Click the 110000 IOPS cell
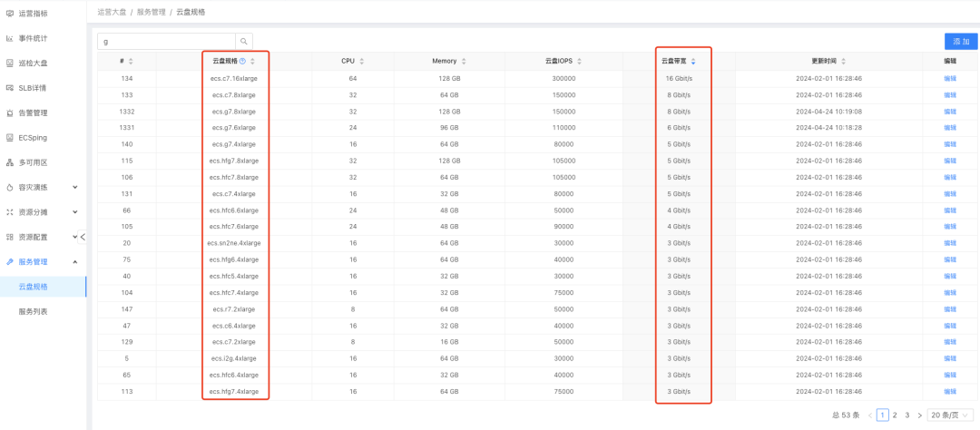The height and width of the screenshot is (430, 980). (563, 128)
